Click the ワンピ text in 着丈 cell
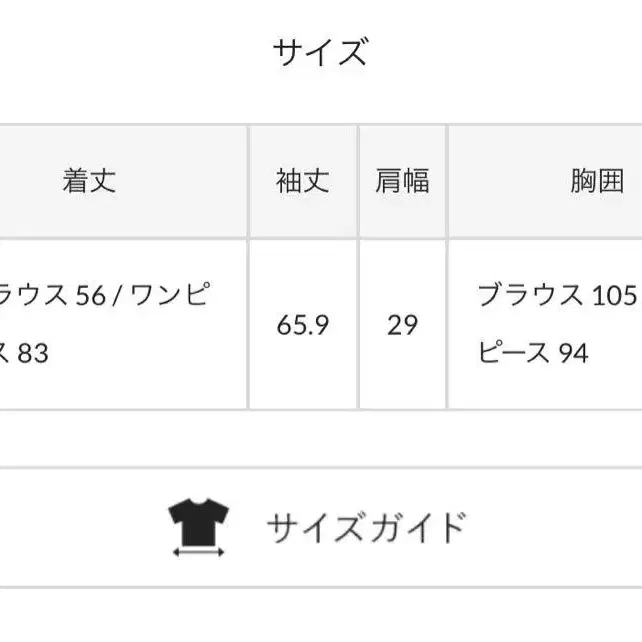The image size is (642, 642). click(x=171, y=294)
